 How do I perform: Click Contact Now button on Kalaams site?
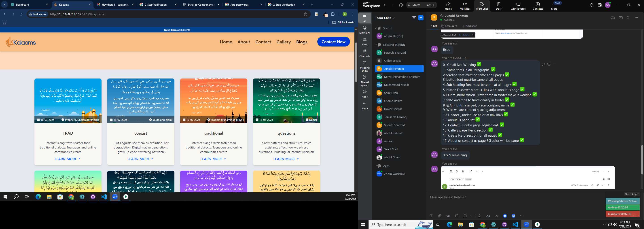click(333, 42)
